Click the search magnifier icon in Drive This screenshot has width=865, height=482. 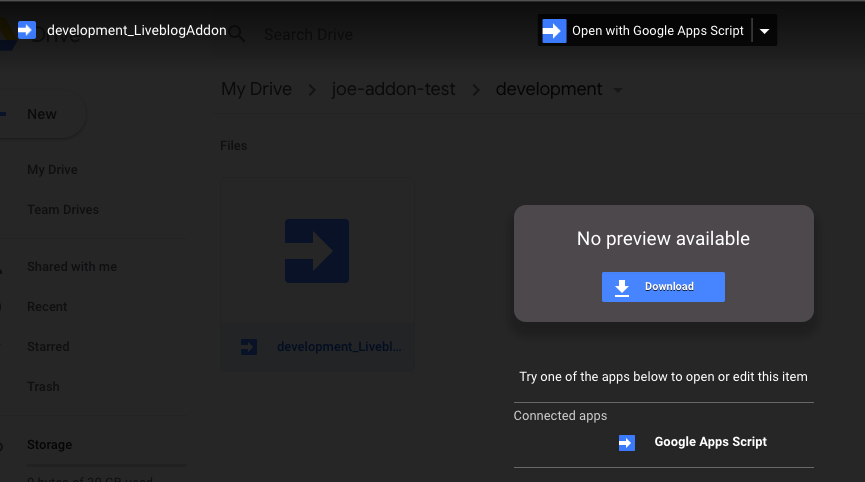(x=238, y=34)
